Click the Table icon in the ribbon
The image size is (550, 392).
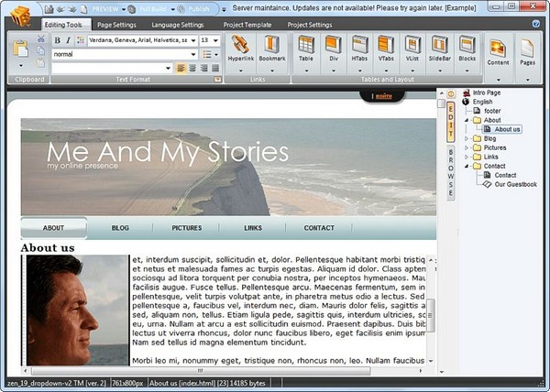305,49
